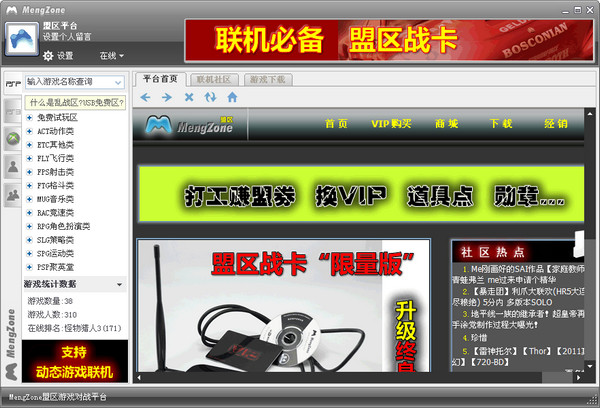The width and height of the screenshot is (600, 408).
Task: Open game name search dropdown arrow
Action: [x=118, y=82]
